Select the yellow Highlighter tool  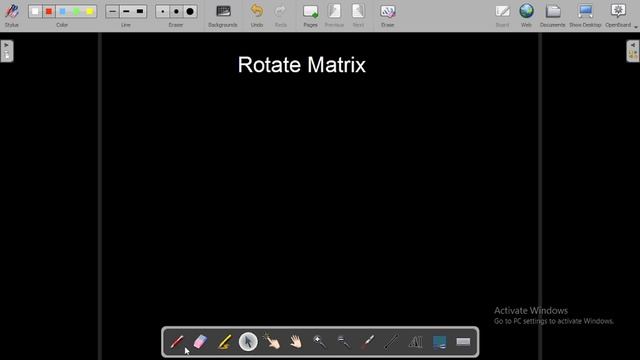(x=224, y=342)
